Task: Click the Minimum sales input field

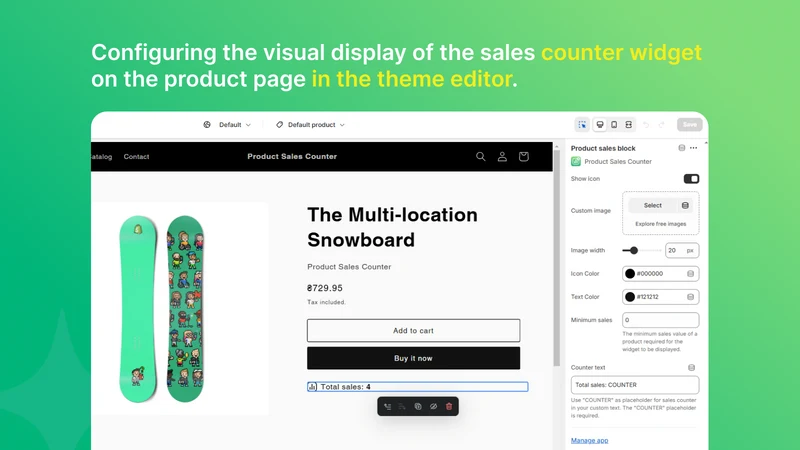Action: (x=660, y=320)
